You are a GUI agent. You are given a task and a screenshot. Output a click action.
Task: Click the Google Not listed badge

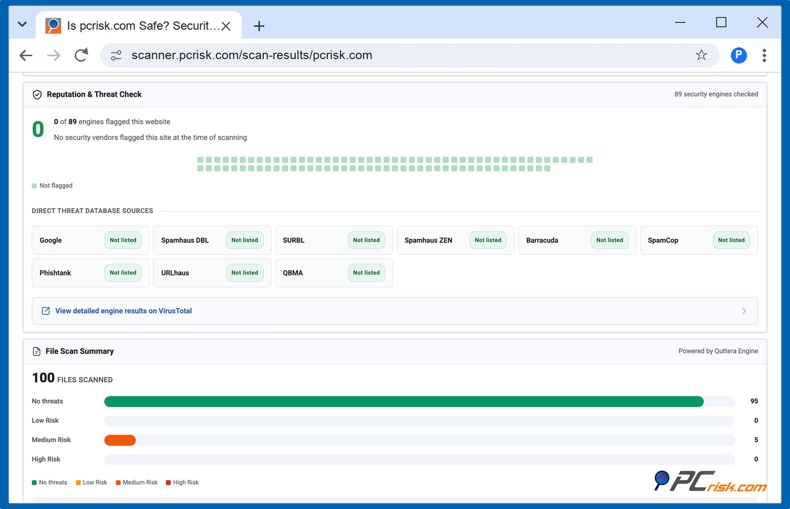[123, 240]
